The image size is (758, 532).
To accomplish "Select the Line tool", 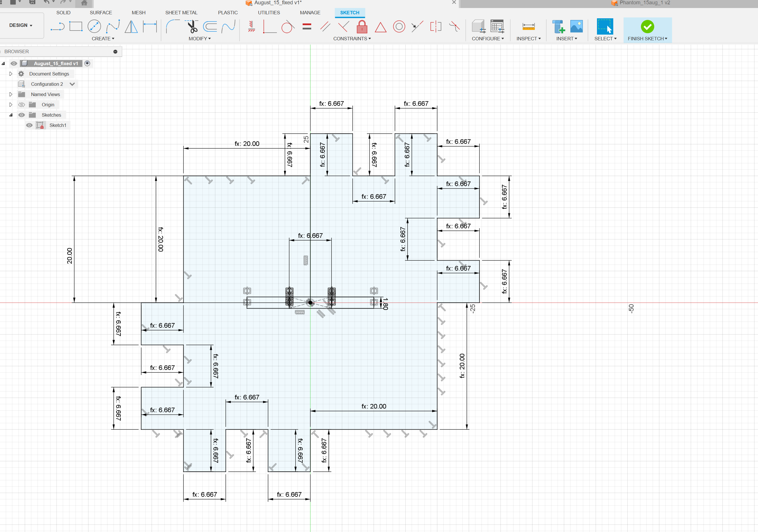I will [x=57, y=26].
